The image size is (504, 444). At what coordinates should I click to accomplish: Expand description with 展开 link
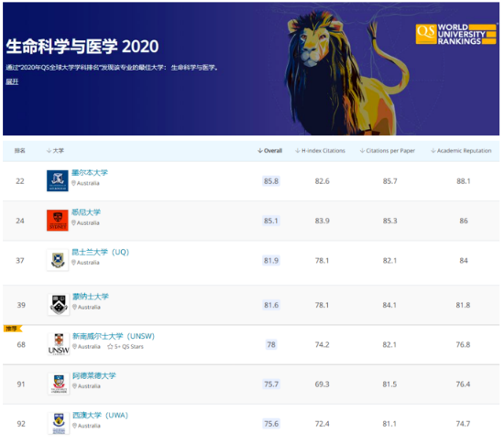[12, 81]
